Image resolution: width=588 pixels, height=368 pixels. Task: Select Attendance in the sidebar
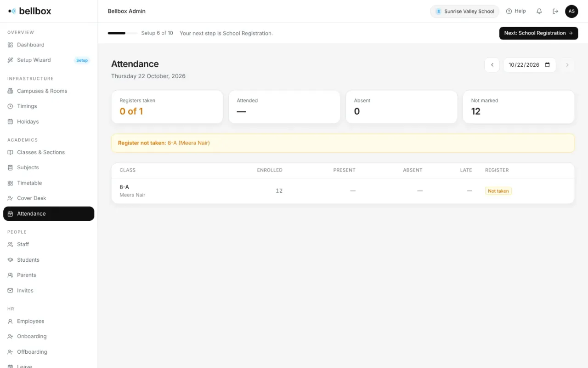pyautogui.click(x=49, y=213)
